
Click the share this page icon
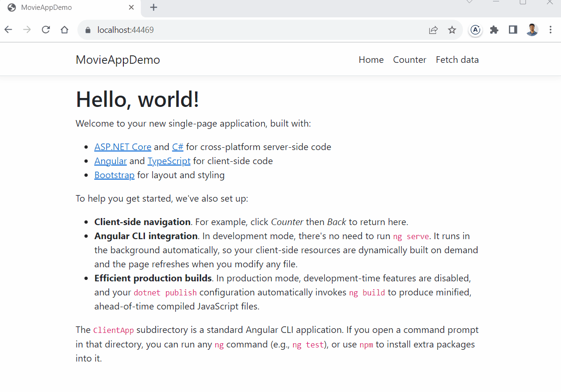[x=433, y=30]
